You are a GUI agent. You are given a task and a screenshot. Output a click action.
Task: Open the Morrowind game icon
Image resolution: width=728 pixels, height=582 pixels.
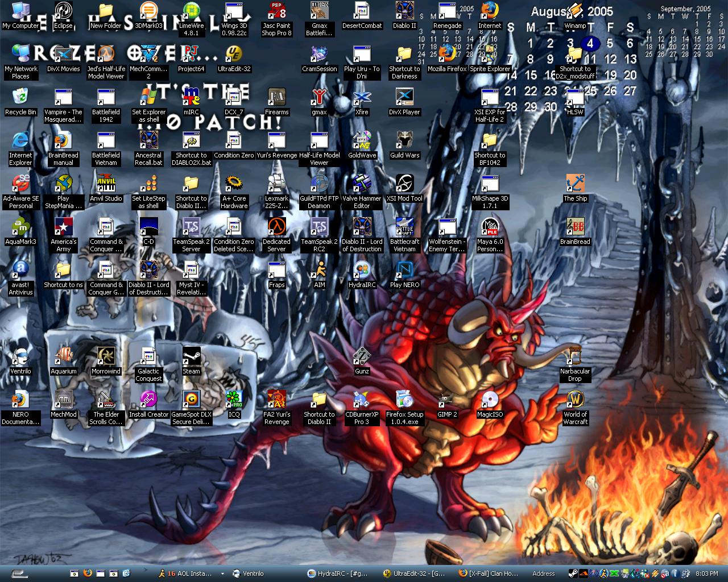(106, 357)
